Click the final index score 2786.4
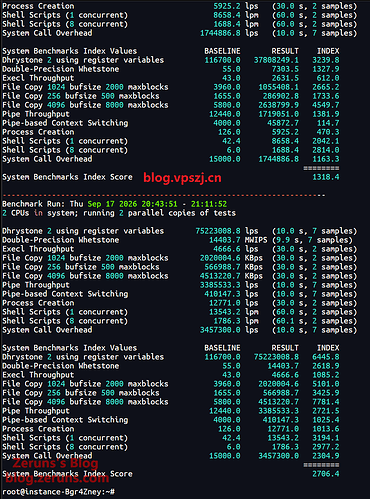Screen dimensions: 370x499 [x=326, y=474]
